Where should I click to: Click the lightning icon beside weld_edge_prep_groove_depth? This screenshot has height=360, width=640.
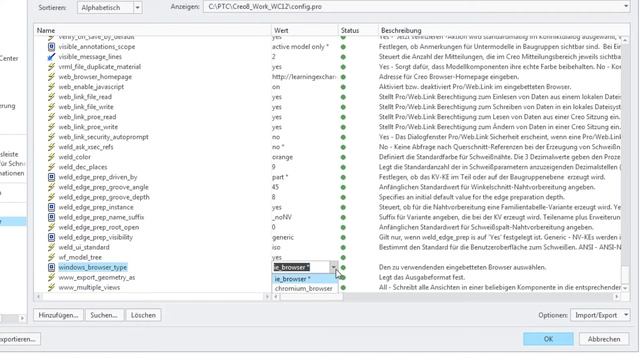[x=51, y=197]
